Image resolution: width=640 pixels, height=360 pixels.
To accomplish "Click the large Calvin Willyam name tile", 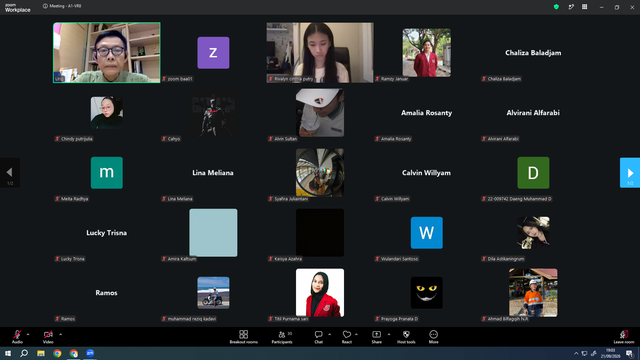I will coord(427,173).
